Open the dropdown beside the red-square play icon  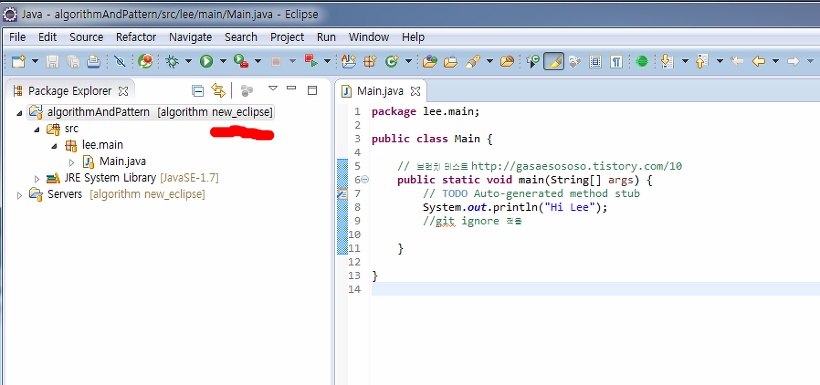coord(327,62)
